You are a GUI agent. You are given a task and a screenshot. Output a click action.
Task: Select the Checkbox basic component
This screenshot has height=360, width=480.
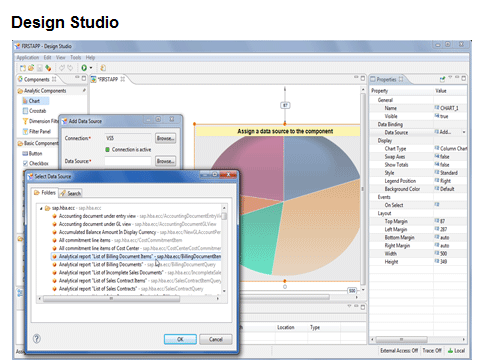[35, 164]
